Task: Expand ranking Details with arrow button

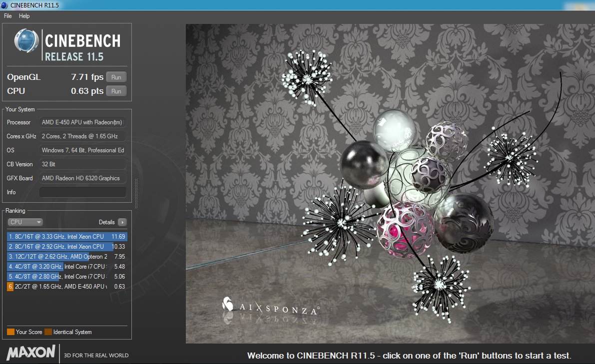Action: [122, 222]
